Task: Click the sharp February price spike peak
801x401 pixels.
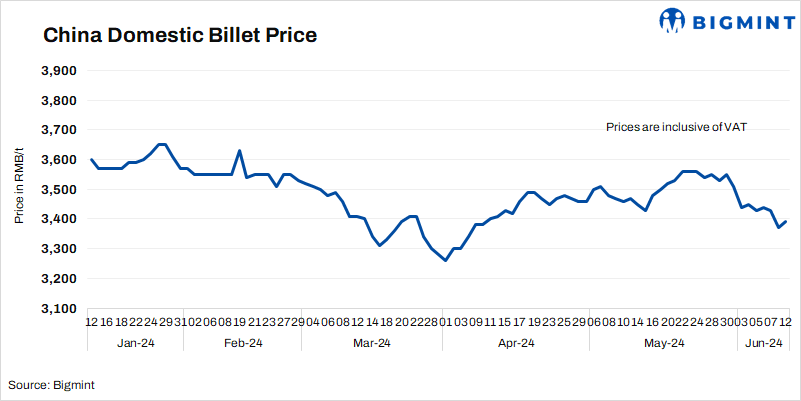Action: pyautogui.click(x=239, y=151)
